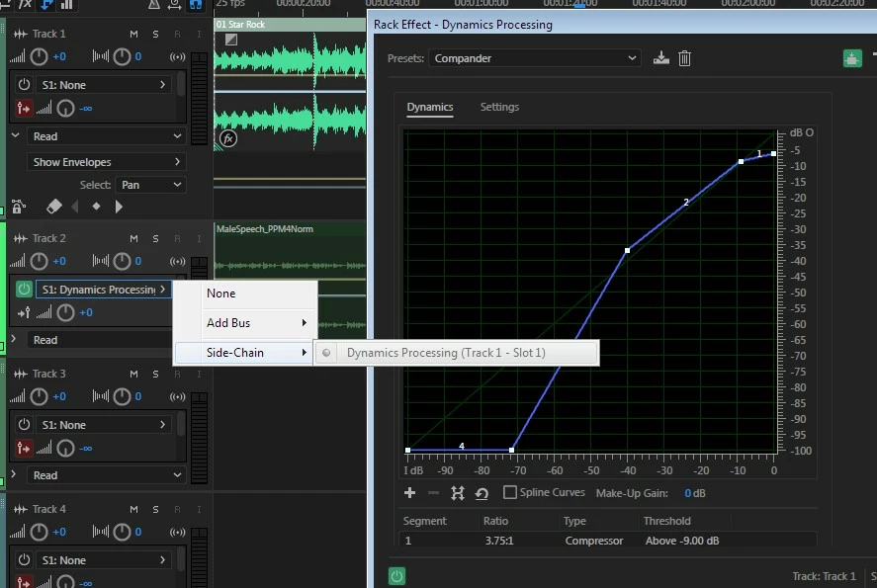This screenshot has width=877, height=588.
Task: Expand Track 3 automation section chevron
Action: pyautogui.click(x=14, y=474)
